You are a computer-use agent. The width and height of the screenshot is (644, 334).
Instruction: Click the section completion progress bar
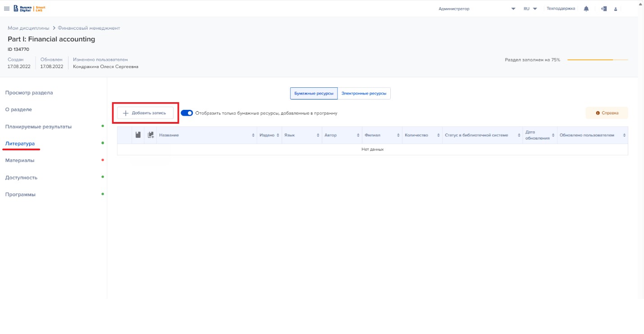597,60
